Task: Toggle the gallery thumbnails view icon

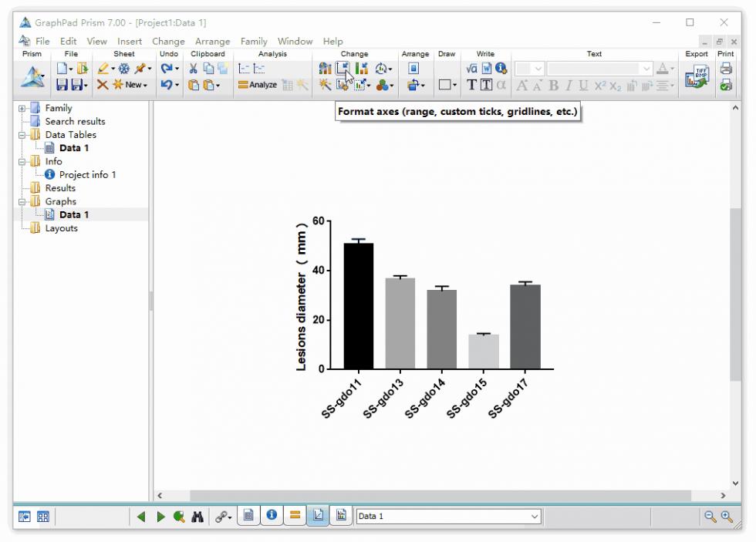Action: pos(43,517)
